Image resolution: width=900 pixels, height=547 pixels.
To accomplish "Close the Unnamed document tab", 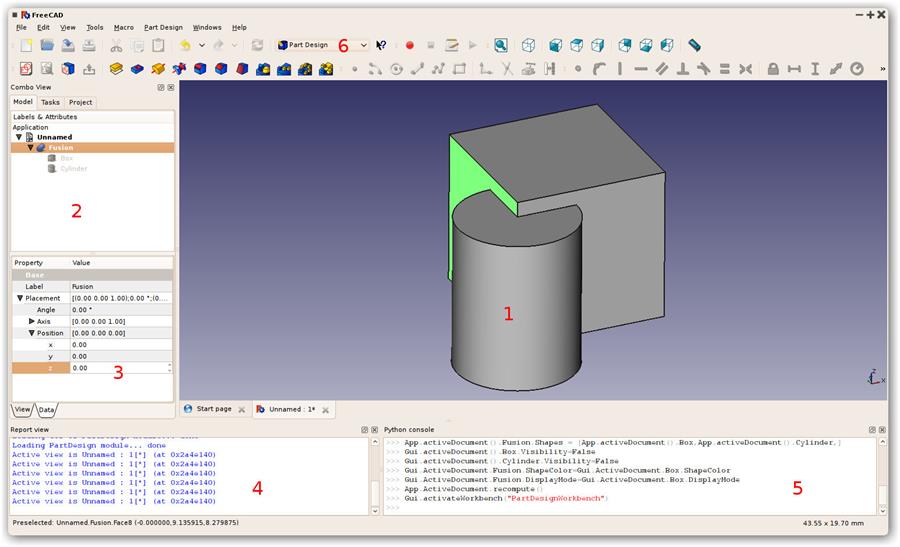I will coord(326,409).
